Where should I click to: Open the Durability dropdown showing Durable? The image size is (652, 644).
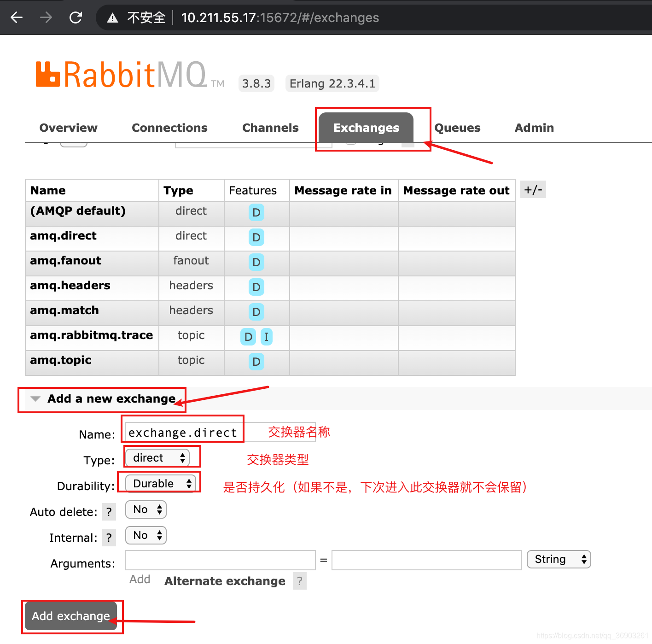tap(160, 483)
